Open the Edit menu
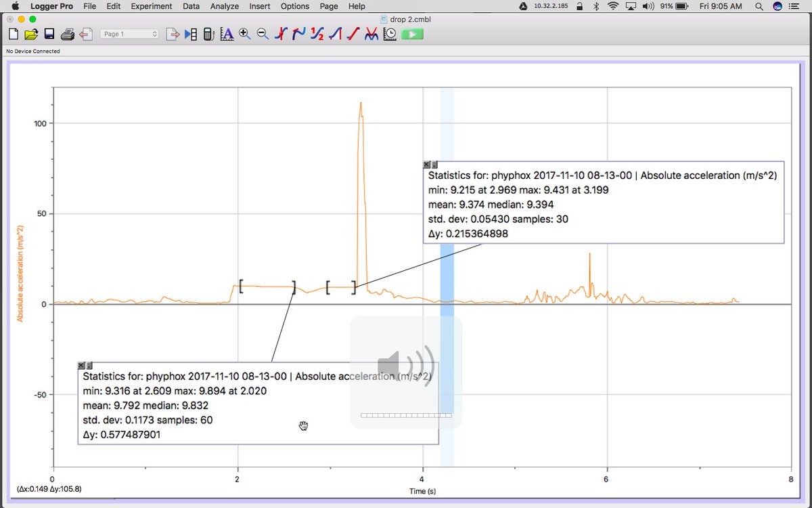Viewport: 812px width, 508px height. (114, 6)
